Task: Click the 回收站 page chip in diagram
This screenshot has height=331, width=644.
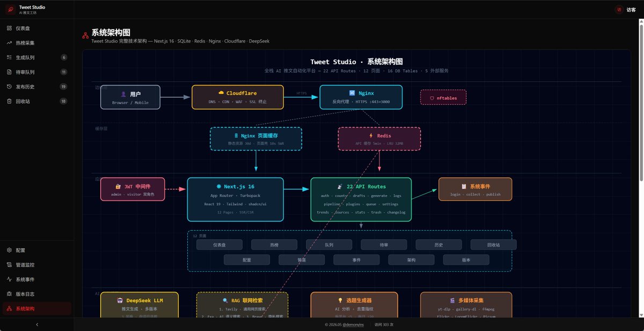Action: [494, 244]
